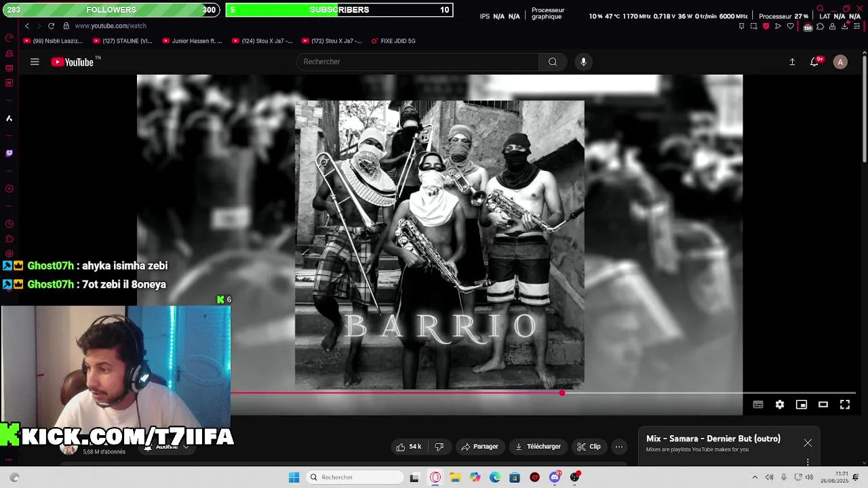Open the Windows Start menu
The image size is (868, 488).
294,477
